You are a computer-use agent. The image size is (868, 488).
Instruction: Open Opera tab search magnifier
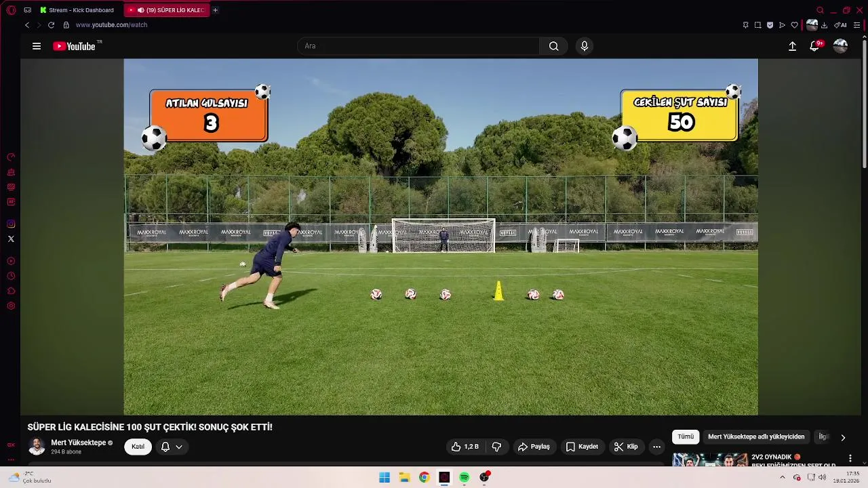820,10
